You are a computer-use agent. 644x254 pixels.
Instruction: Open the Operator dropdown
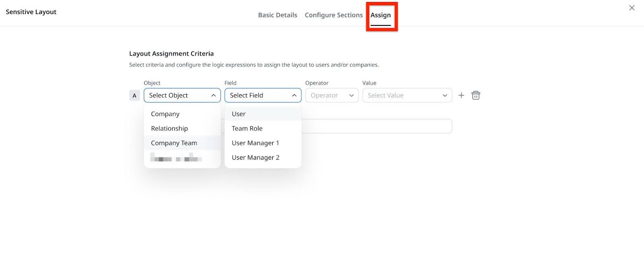pyautogui.click(x=332, y=95)
